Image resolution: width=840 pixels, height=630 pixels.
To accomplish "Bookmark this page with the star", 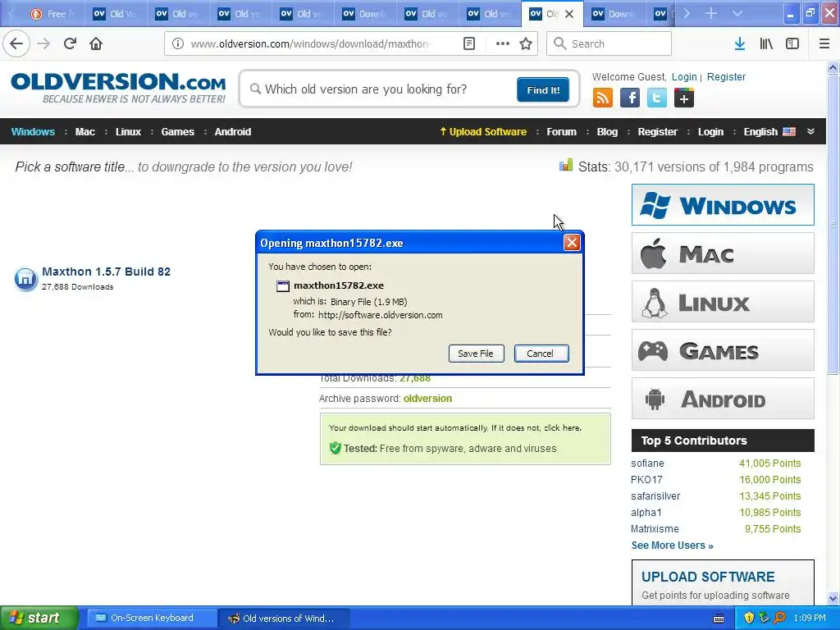I will [526, 43].
